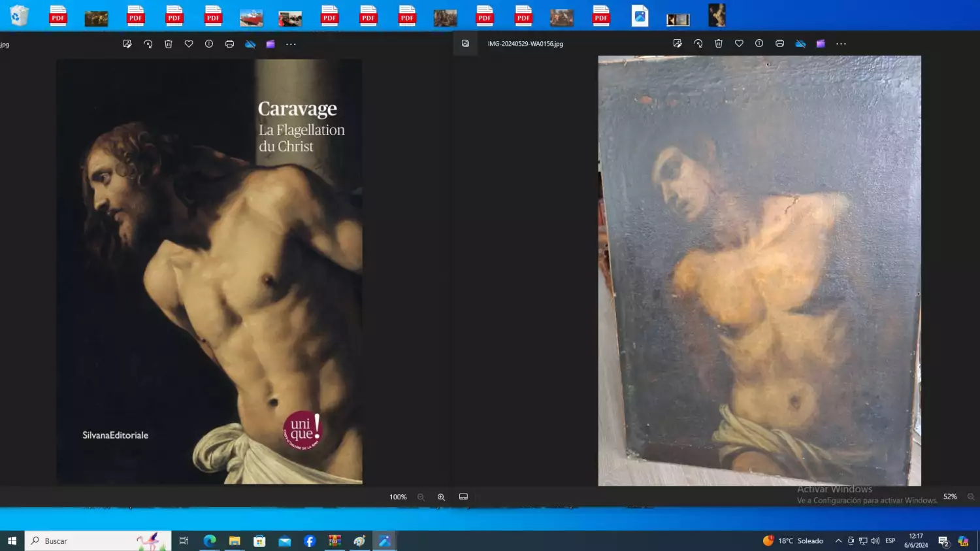Zoom out with minus magnifier in left window
The image size is (980, 551).
pyautogui.click(x=421, y=497)
